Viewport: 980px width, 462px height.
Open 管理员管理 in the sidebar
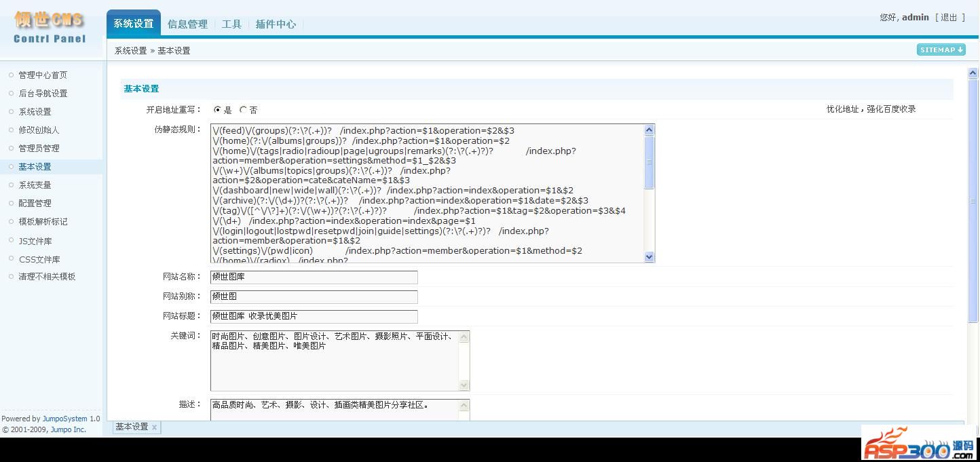[39, 149]
